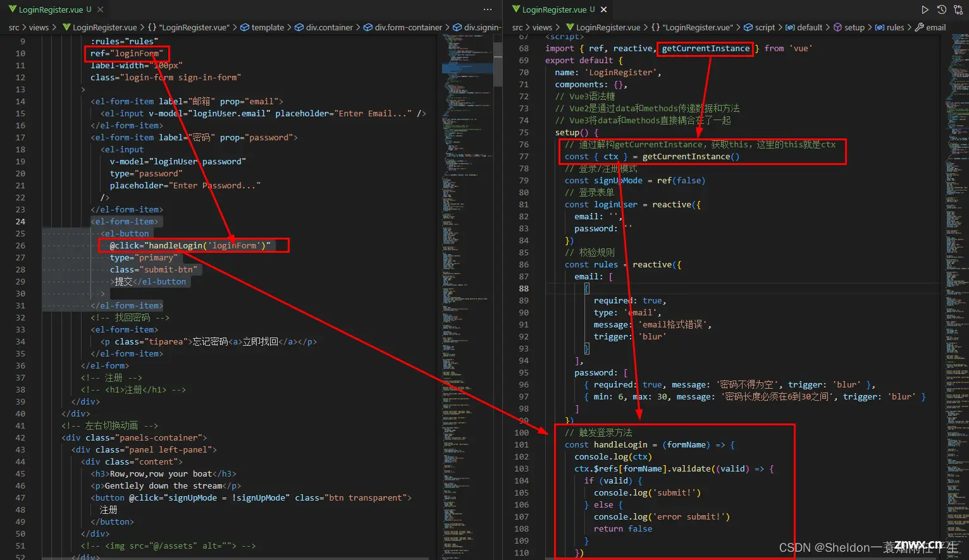969x560 pixels.
Task: Open the 'rules' breadcrumb segment
Action: click(x=890, y=27)
